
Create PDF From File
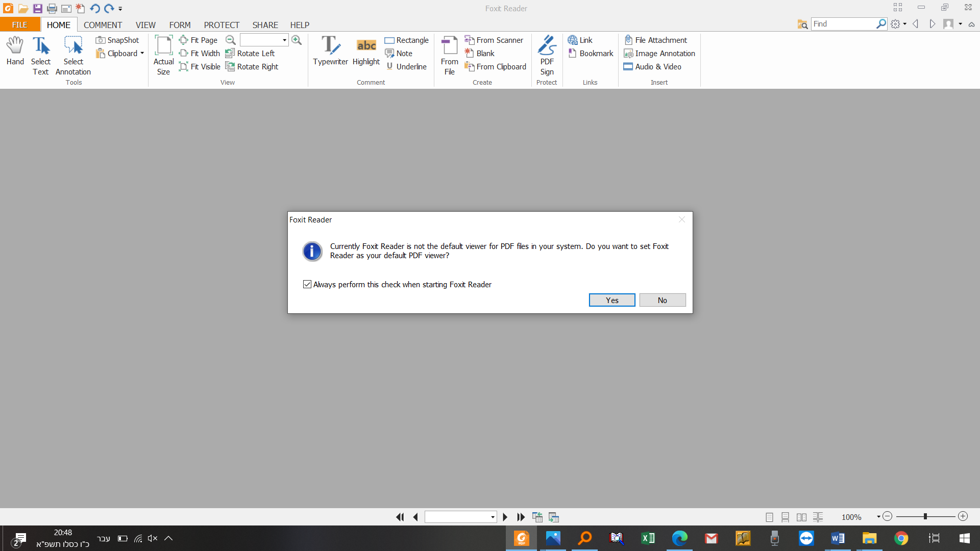(x=449, y=56)
